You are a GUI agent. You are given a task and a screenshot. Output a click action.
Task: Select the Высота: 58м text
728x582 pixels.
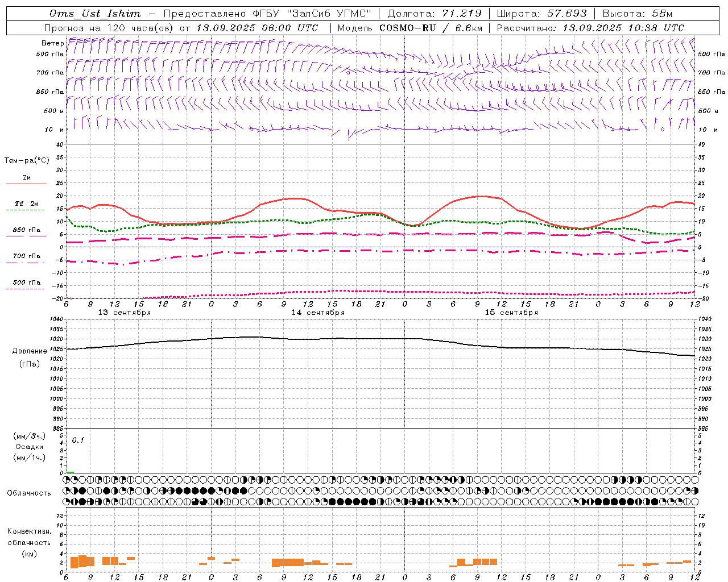pyautogui.click(x=637, y=14)
